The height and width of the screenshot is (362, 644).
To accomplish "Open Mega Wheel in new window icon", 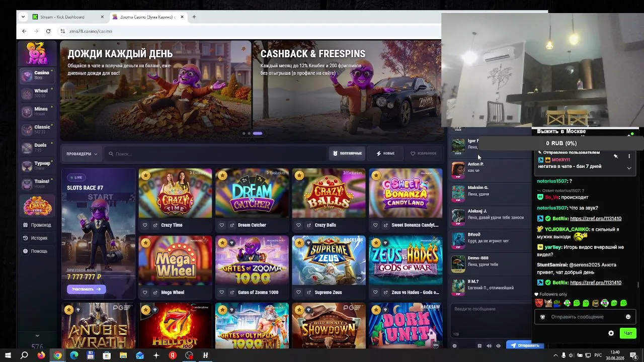I will coord(155,293).
